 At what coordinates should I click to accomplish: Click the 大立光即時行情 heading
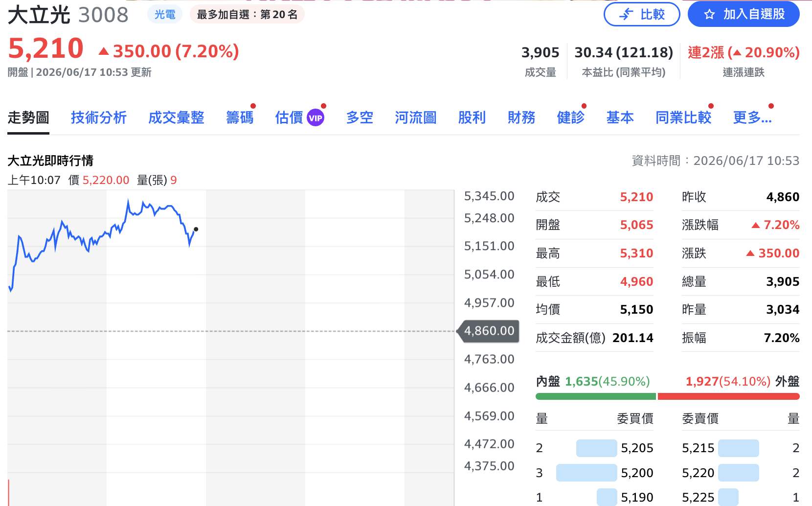point(50,161)
